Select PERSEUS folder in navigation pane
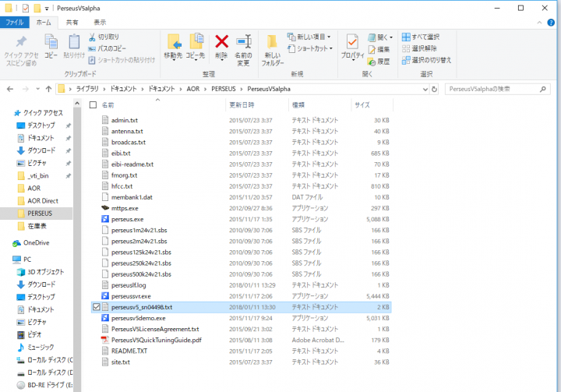Viewport: 561px width, 392px height. (36, 214)
